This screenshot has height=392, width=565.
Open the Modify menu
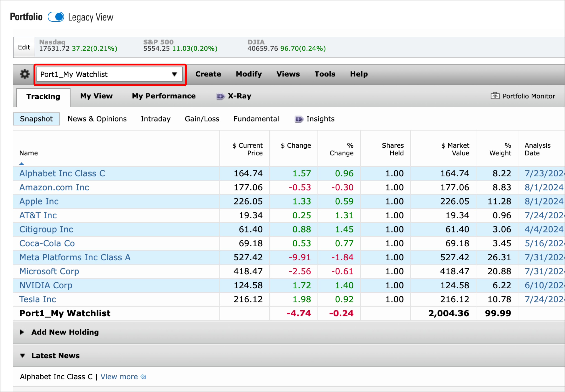tap(249, 74)
